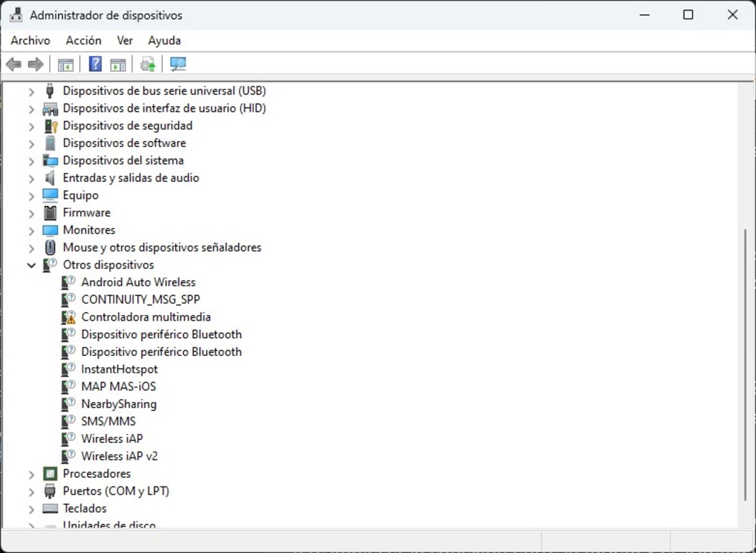Screen dimensions: 756x553
Task: Collapse the Otros dispositivos category
Action: (x=31, y=265)
